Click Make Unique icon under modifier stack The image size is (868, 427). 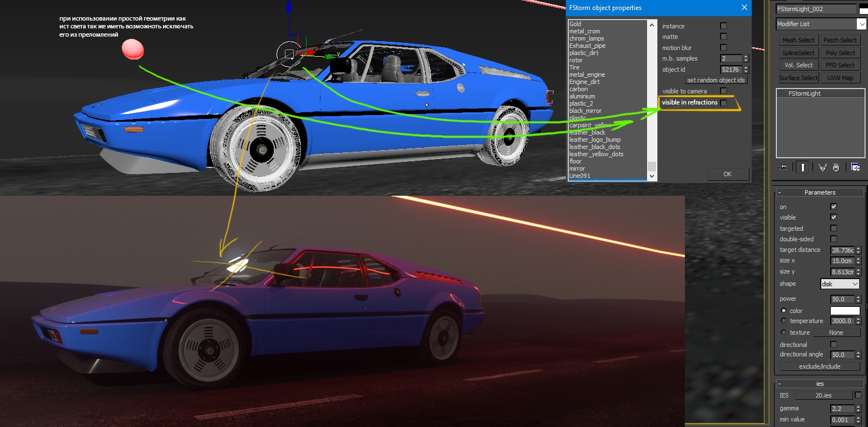click(822, 167)
